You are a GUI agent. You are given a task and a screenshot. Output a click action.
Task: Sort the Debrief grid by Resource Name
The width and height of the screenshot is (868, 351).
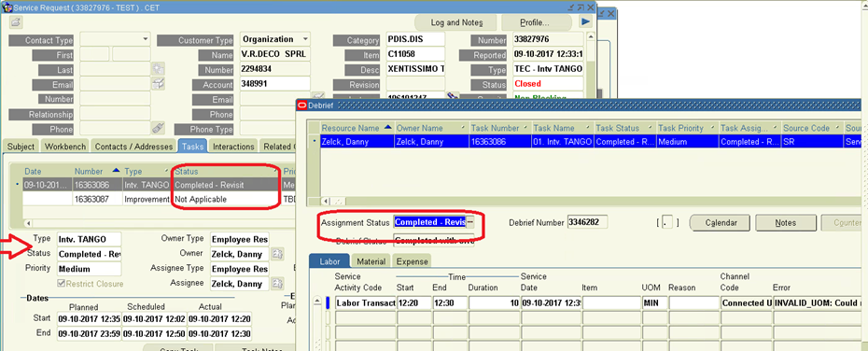coord(357,128)
